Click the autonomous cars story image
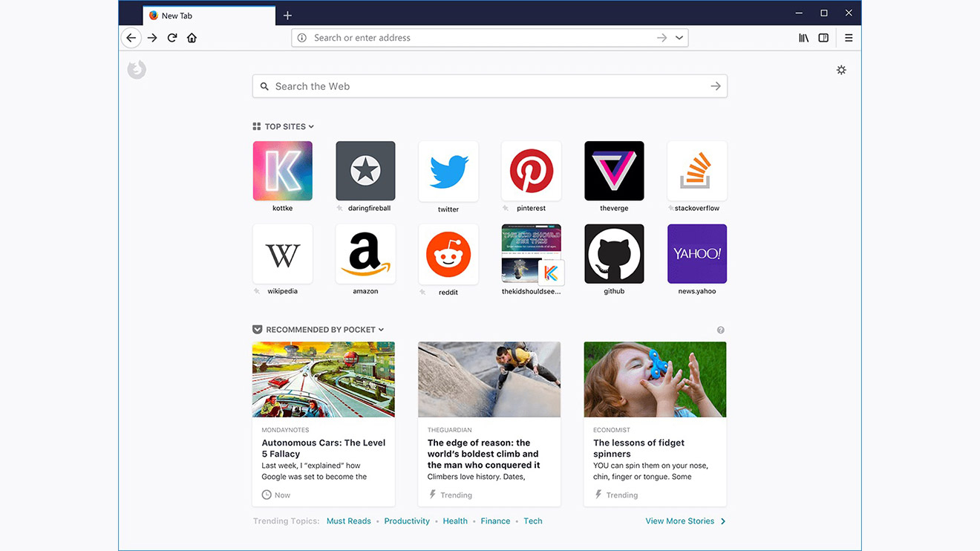 324,379
